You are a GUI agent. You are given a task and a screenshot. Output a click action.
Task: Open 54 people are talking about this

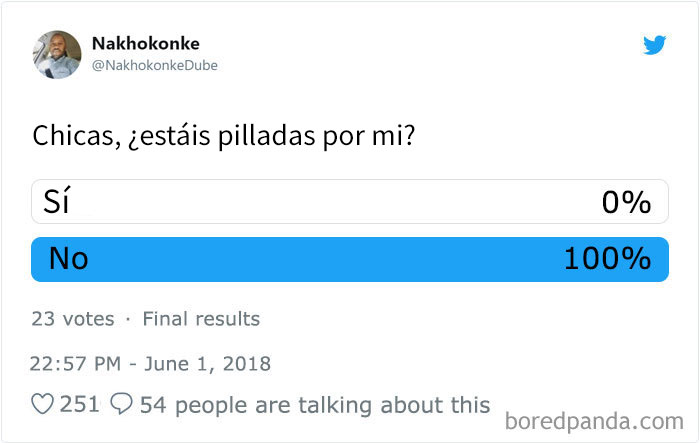click(x=315, y=405)
